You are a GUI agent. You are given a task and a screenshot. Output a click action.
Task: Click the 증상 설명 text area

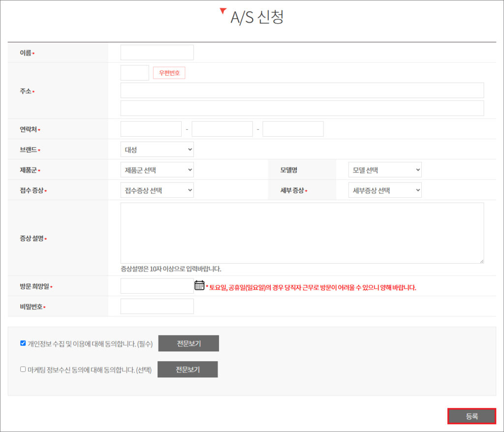tap(302, 233)
